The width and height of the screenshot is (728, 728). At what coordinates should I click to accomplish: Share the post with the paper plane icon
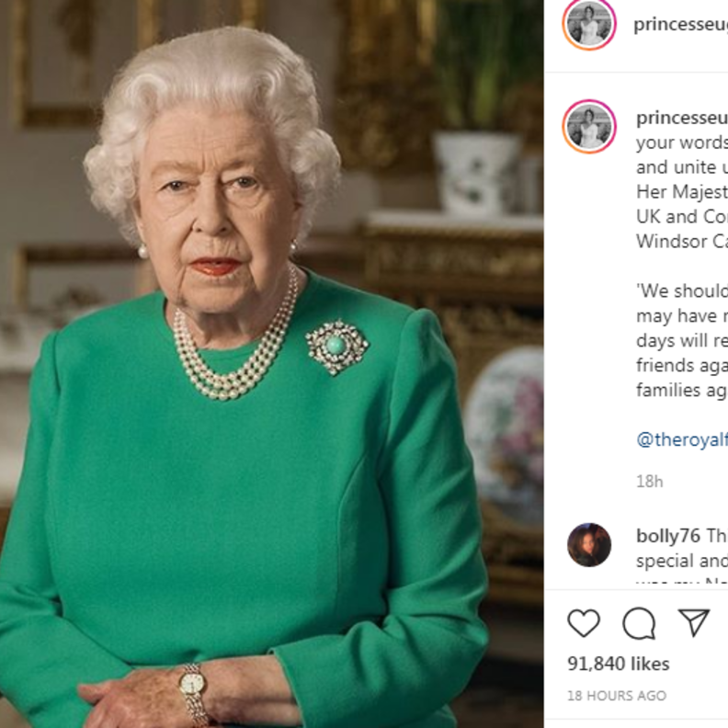[694, 623]
